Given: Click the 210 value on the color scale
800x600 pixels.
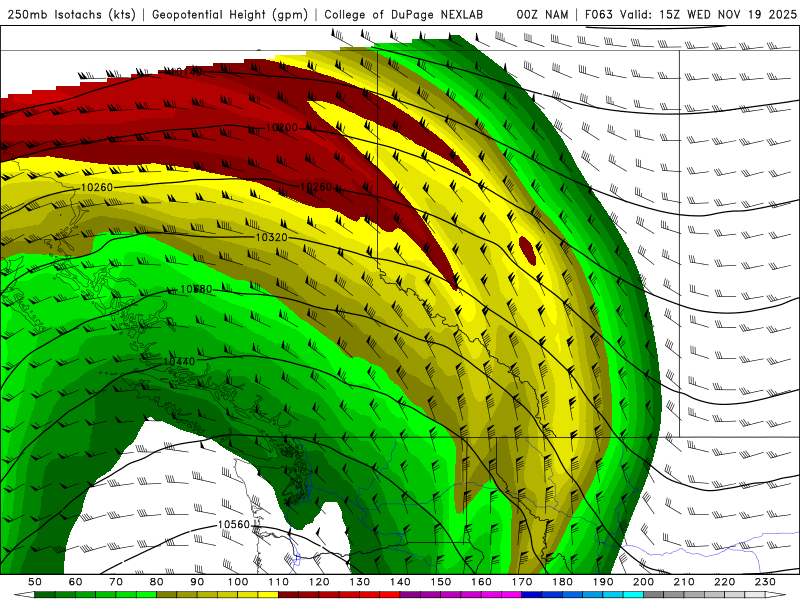Looking at the screenshot, I should click(x=684, y=582).
